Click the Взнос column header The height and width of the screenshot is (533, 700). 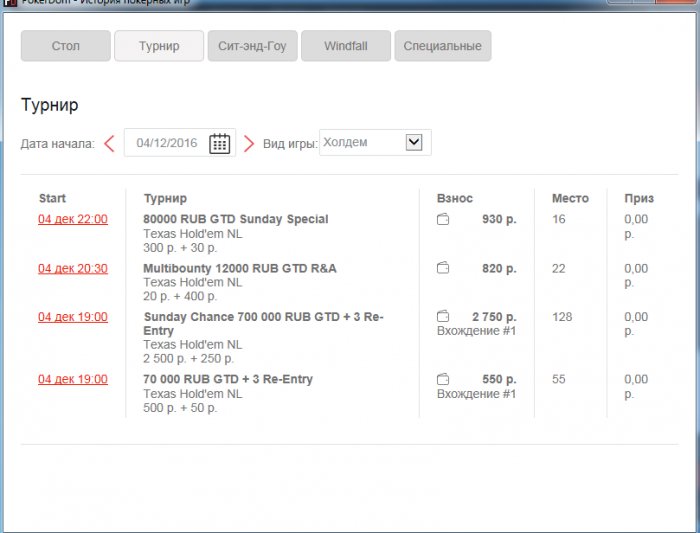pyautogui.click(x=454, y=198)
